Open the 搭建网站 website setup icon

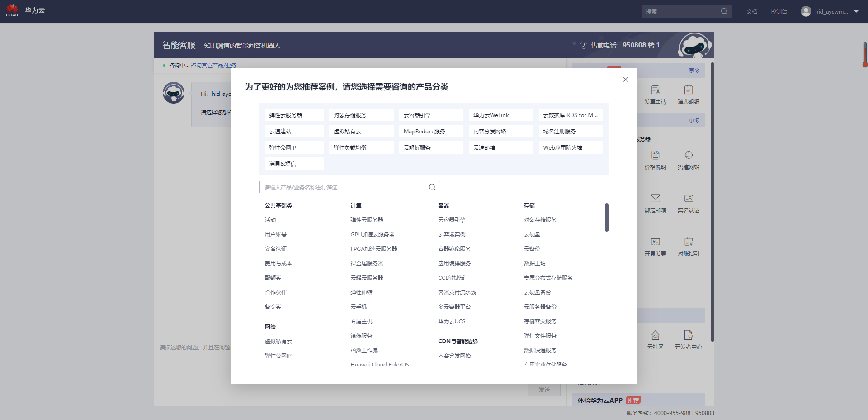[689, 160]
